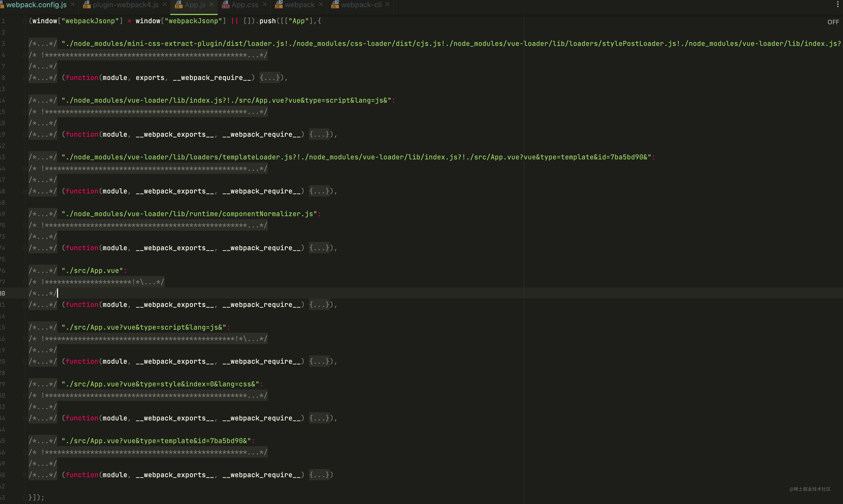The width and height of the screenshot is (843, 504).
Task: Expand folded {...} under the "./src/App.vue" module
Action: coord(319,305)
